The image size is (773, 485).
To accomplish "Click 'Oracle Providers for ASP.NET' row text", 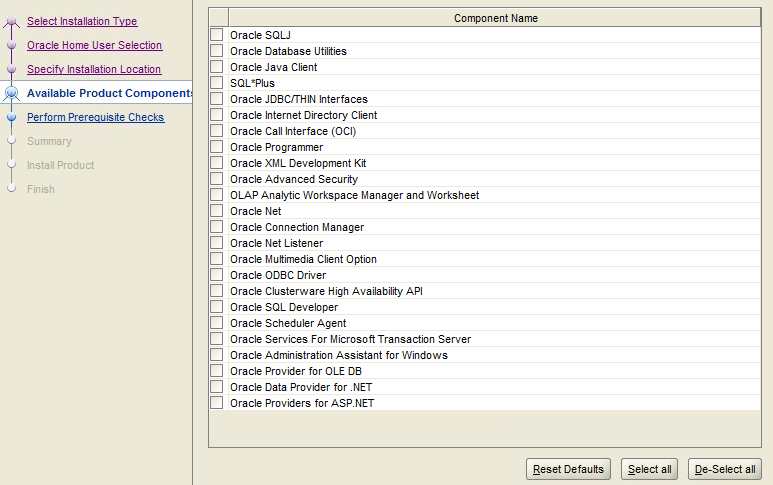I will tap(302, 403).
